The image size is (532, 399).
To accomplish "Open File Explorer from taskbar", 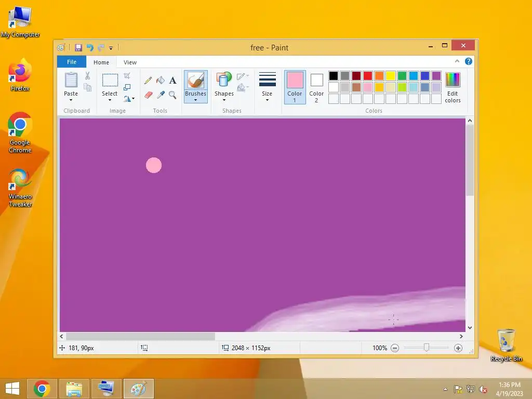I will (74, 389).
